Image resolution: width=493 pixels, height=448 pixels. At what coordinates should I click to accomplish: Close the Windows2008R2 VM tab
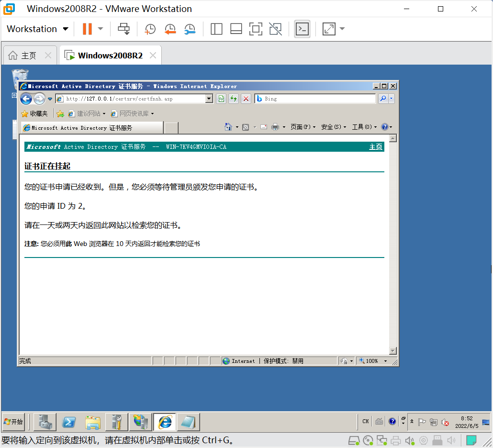[x=153, y=56]
